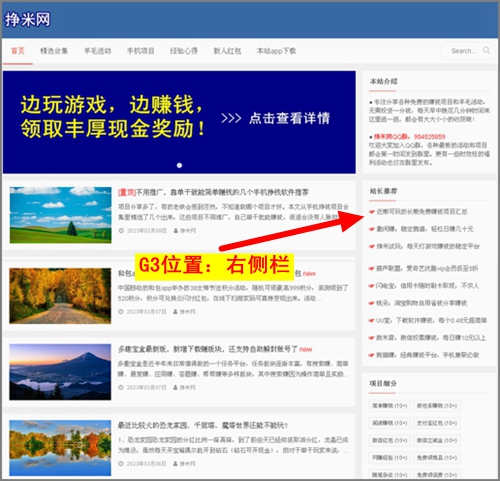Open the 每天打游戏赚钱的稳定平台 link
Viewport: 500px width, 481px height.
coord(428,246)
